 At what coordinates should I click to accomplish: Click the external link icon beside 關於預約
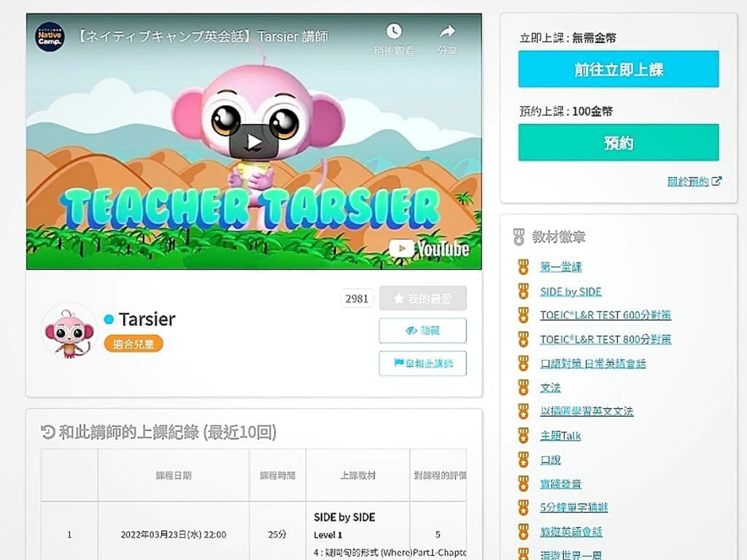716,181
